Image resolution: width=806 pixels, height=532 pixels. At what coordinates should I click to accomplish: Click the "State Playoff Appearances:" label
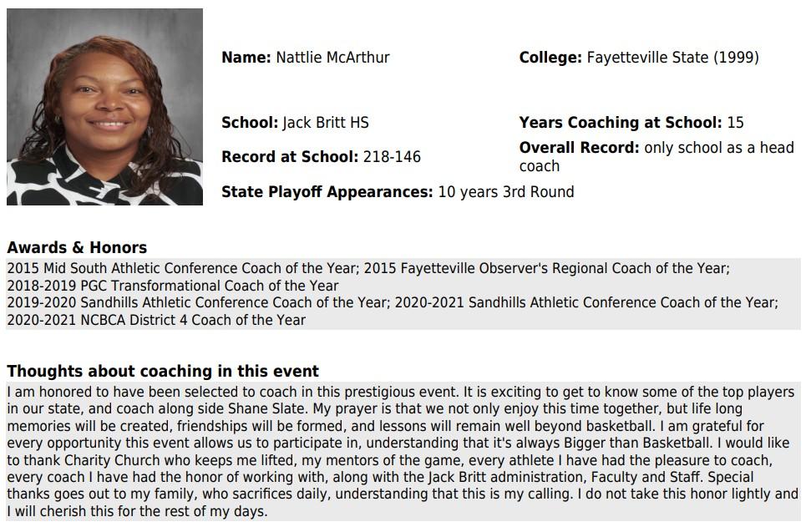point(327,192)
